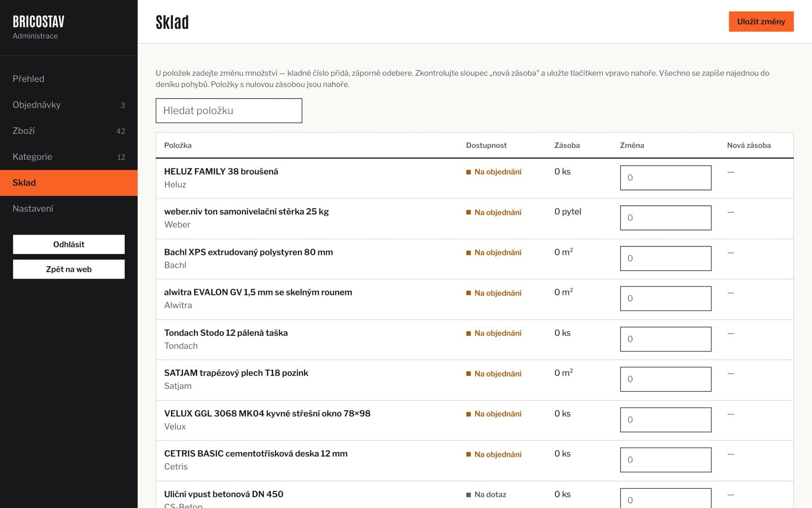
Task: Click the Sklad page heading
Action: (x=172, y=22)
